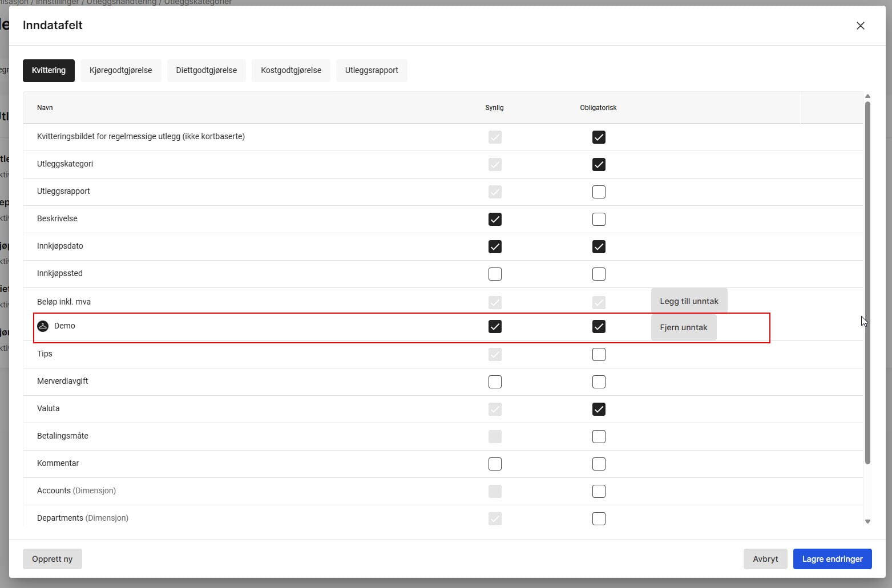892x588 pixels.
Task: Go to the Utleggsrapport tab
Action: [372, 71]
